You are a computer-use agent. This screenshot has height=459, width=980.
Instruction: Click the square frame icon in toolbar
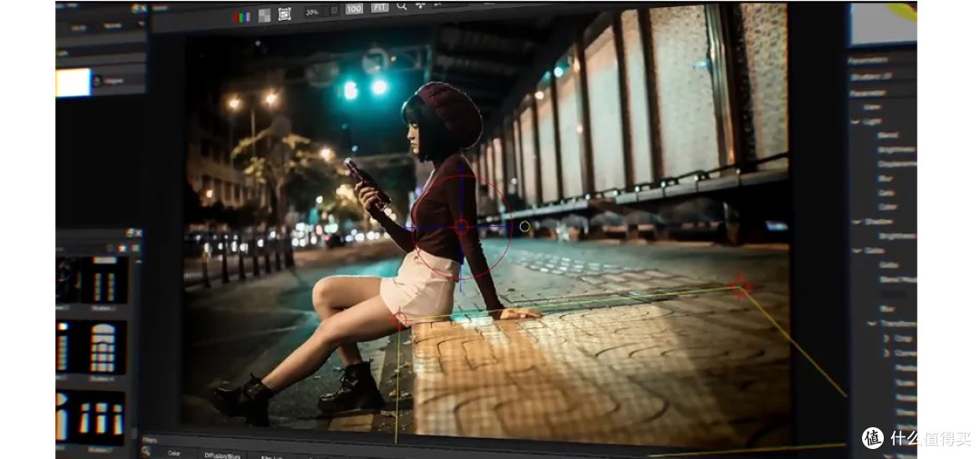[x=285, y=15]
